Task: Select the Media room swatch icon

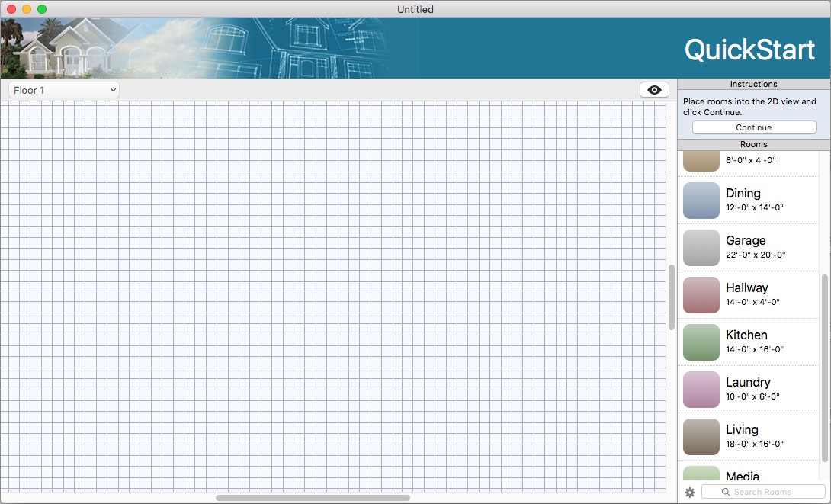Action: [x=701, y=474]
